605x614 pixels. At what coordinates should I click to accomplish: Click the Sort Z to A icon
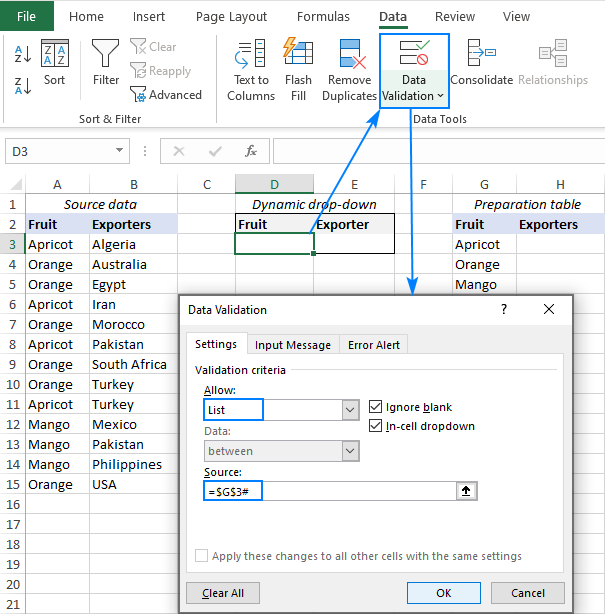point(23,86)
